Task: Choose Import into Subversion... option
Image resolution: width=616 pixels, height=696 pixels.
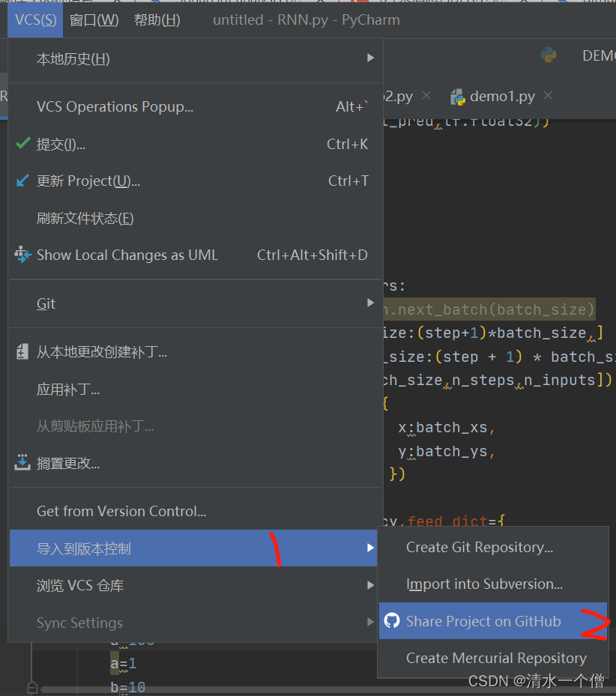Action: (493, 584)
